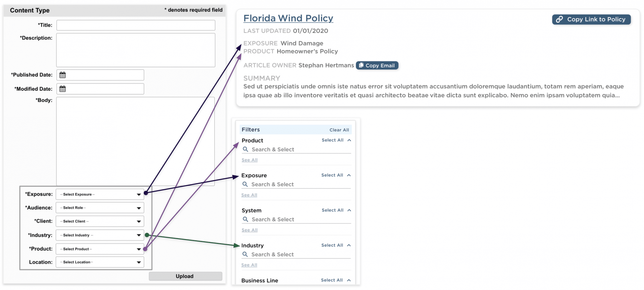Click Clear All in Filters header

(339, 130)
